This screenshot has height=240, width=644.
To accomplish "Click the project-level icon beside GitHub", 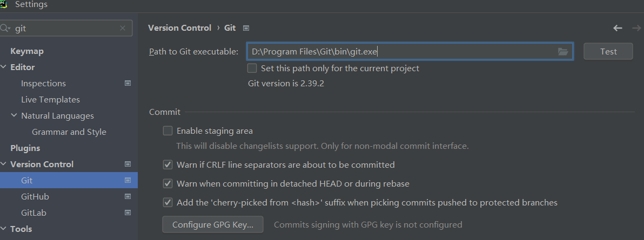I will [x=128, y=197].
